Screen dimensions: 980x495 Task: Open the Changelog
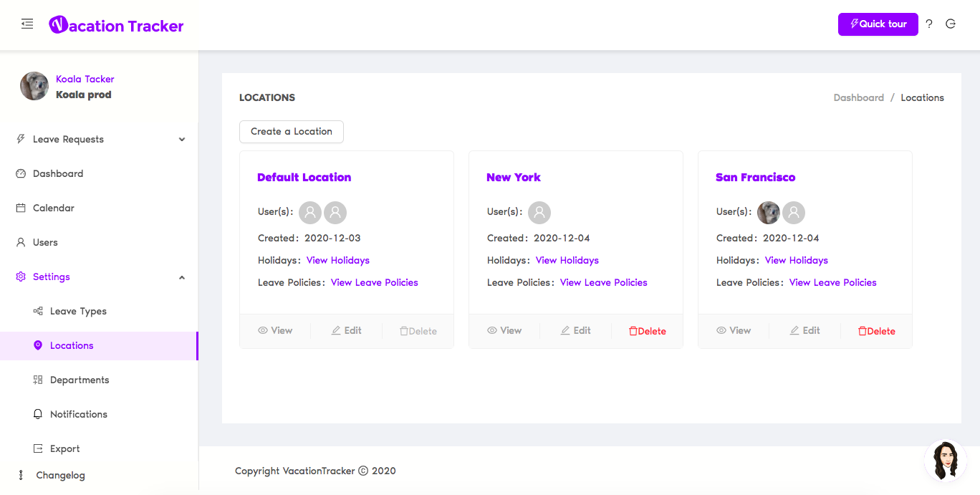coord(60,475)
